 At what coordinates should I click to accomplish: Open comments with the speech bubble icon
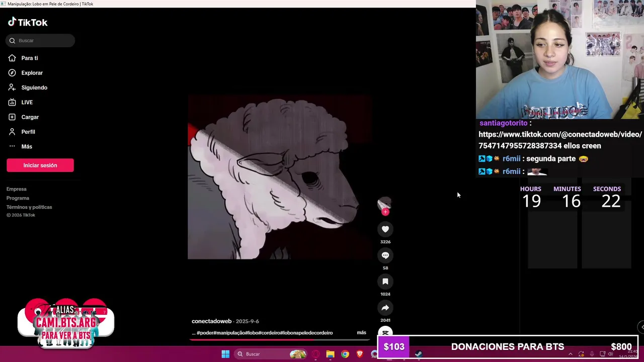point(385,255)
